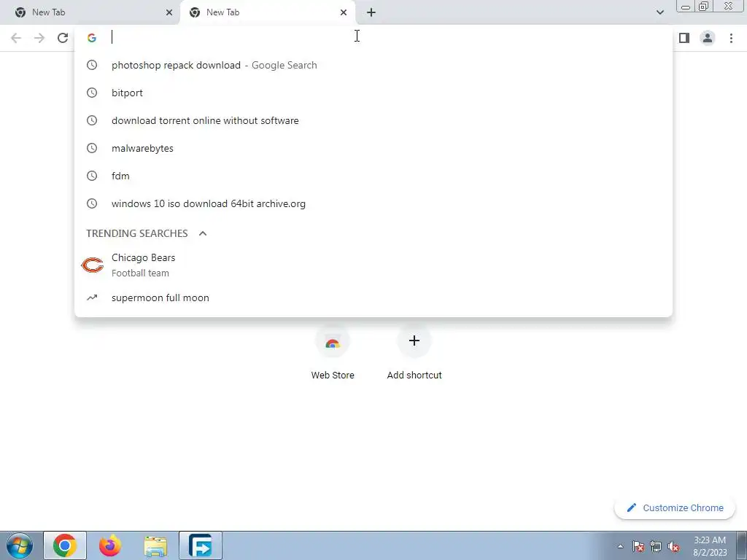
Task: Select the active second New Tab
Action: [267, 12]
